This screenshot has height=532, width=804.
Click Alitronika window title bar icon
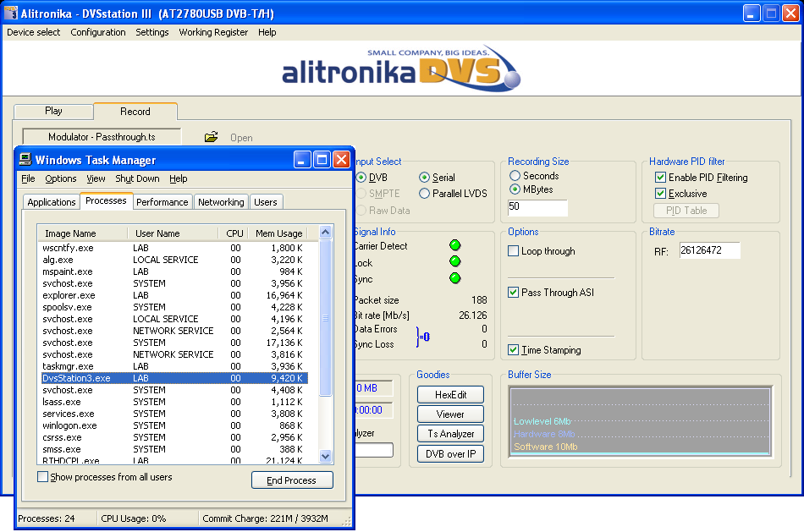[x=10, y=13]
